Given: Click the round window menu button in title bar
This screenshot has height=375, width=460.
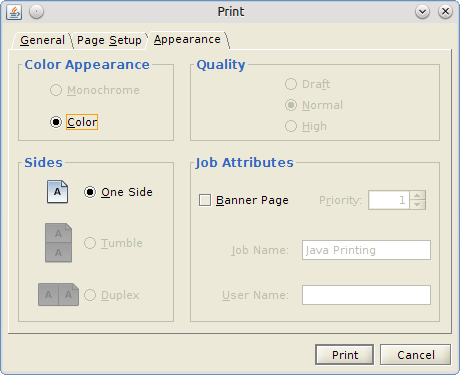Looking at the screenshot, I should (36, 12).
